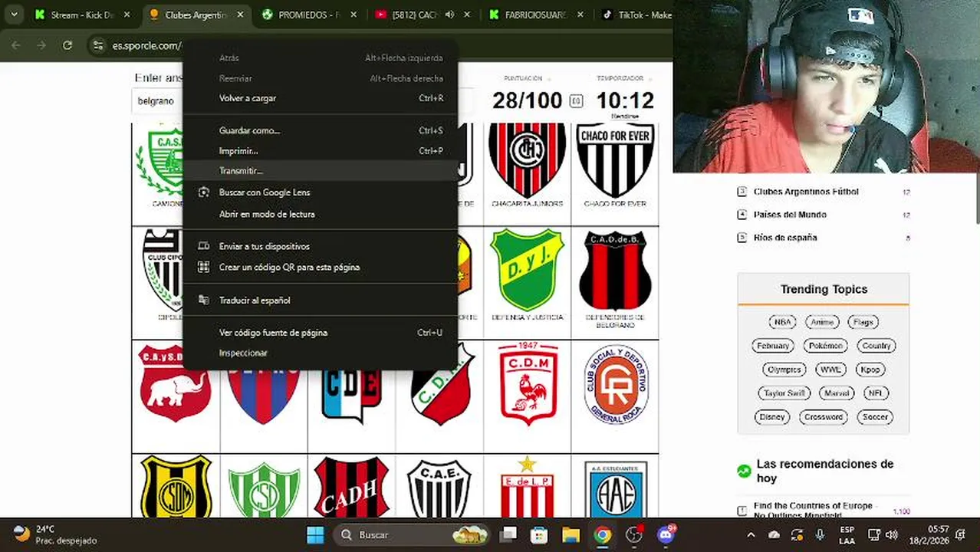Select the Anime trending topic
This screenshot has width=980, height=552.
822,322
